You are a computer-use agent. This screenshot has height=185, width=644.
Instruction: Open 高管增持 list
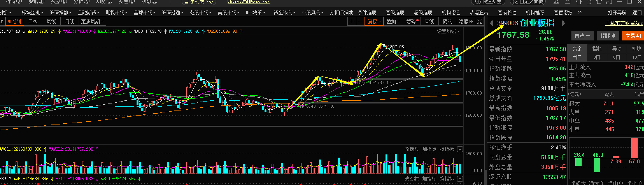pyautogui.click(x=563, y=12)
